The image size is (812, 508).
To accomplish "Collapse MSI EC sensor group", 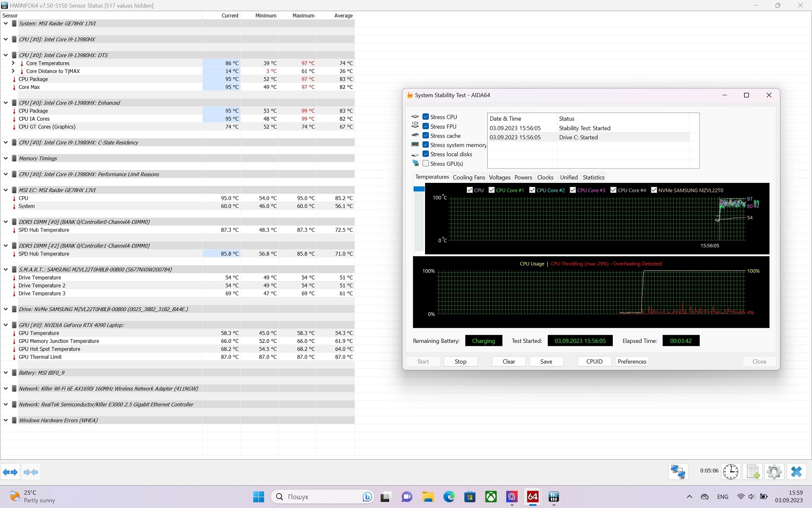I will coord(5,190).
